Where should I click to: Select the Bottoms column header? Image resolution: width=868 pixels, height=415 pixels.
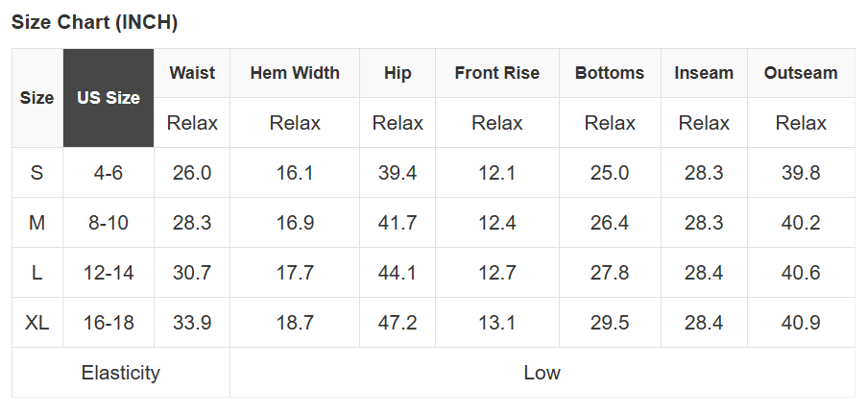(x=610, y=73)
